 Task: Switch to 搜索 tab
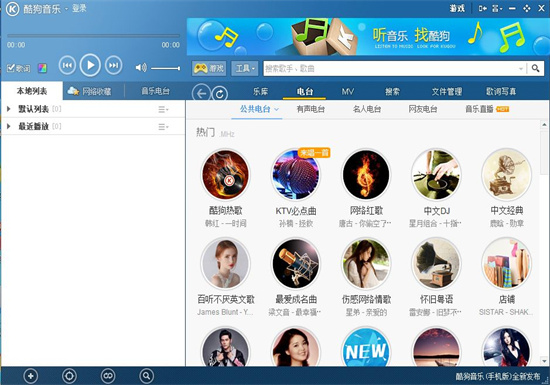click(392, 92)
